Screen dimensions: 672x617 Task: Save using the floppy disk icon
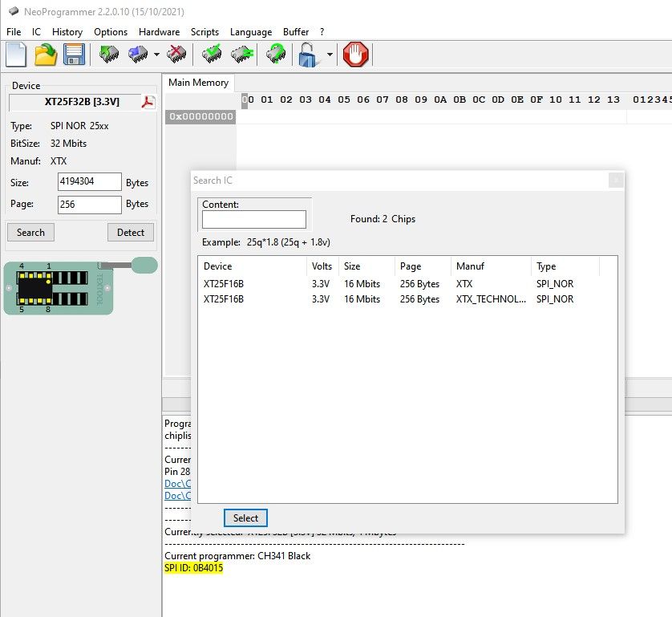[x=74, y=55]
